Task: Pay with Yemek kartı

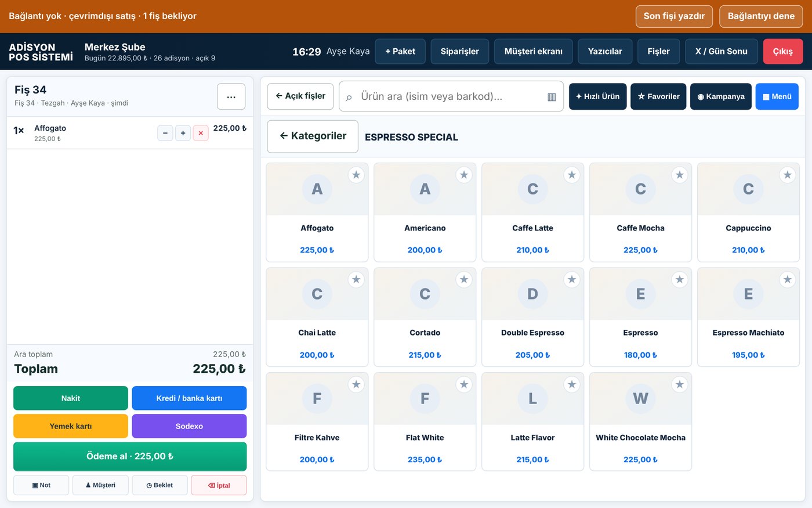Action: 71,426
